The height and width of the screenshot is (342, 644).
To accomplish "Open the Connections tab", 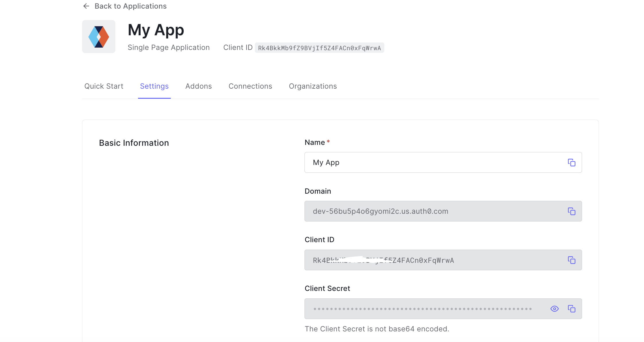I will (x=250, y=86).
